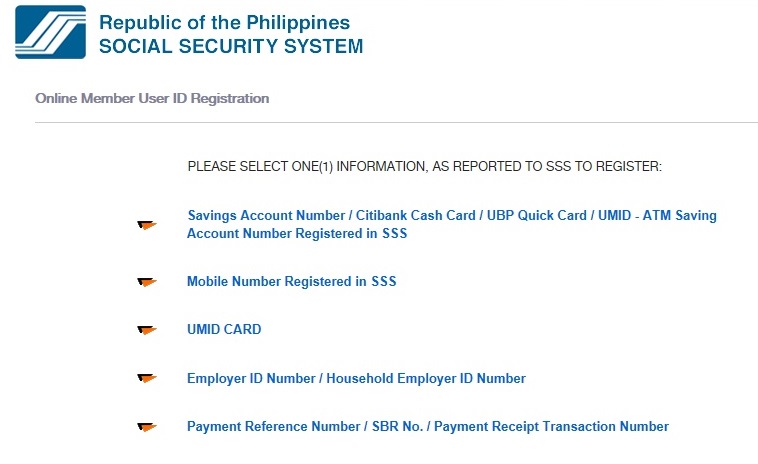758x464 pixels.
Task: Click the SSS logo emblem
Action: 51,32
